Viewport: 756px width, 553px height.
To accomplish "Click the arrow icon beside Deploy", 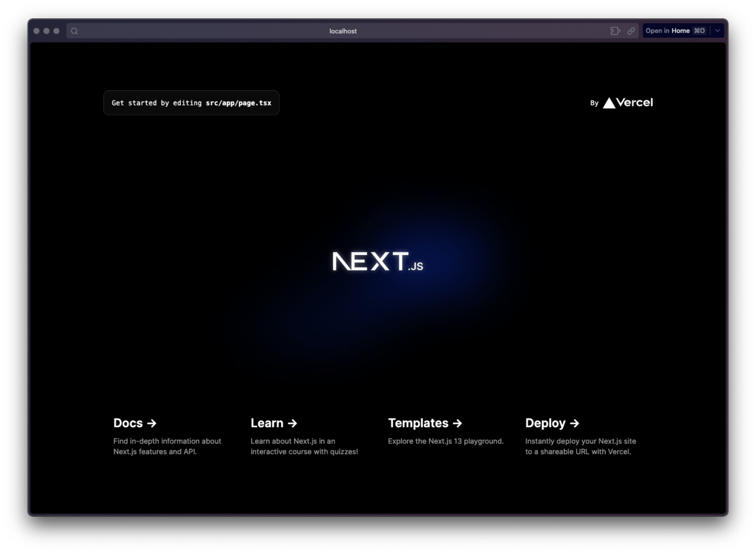I will 575,423.
